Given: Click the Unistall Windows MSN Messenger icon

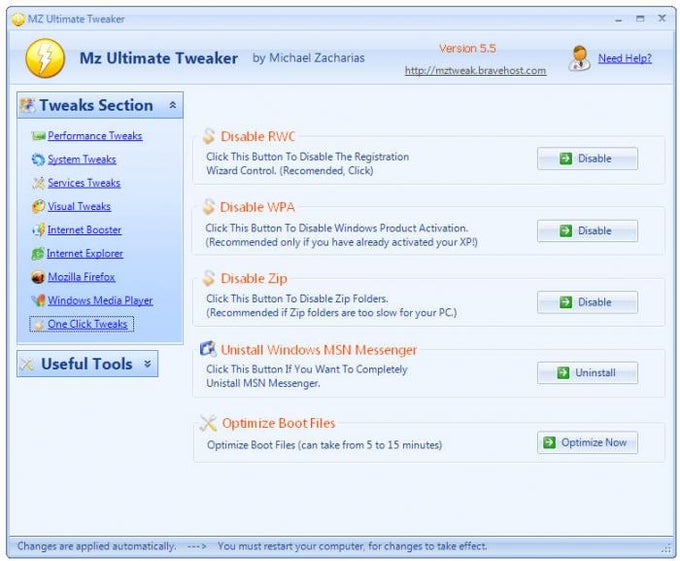Looking at the screenshot, I should (208, 349).
